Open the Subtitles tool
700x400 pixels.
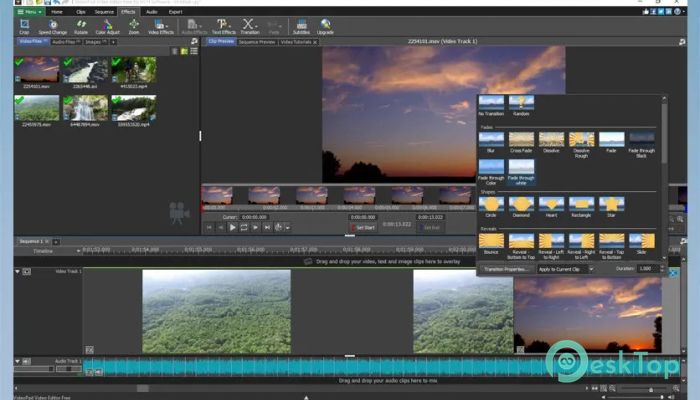[301, 27]
